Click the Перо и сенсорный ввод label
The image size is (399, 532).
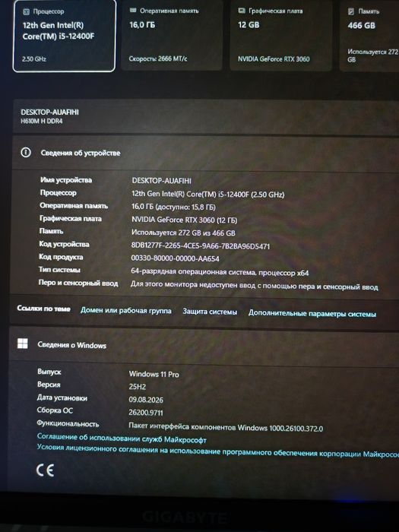[78, 283]
